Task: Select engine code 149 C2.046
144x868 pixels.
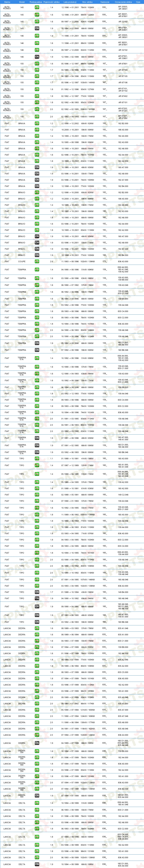Action: point(123,495)
